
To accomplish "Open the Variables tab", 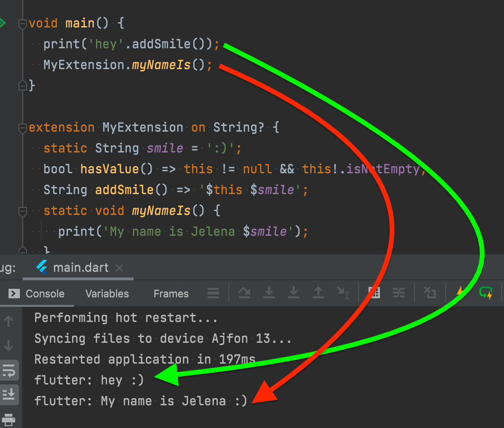I will tap(107, 294).
